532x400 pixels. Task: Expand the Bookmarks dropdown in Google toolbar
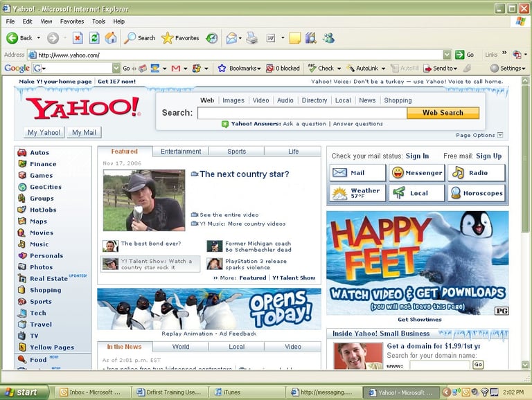(x=259, y=69)
